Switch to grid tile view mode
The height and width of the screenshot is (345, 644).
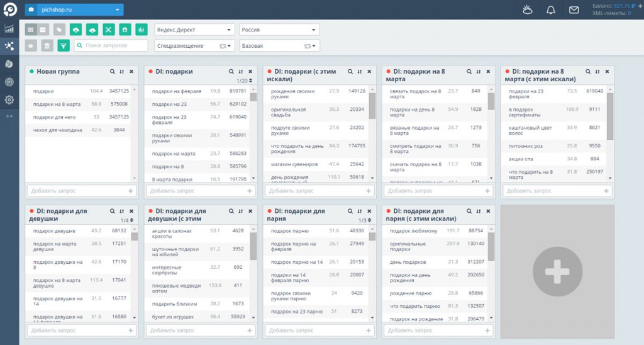point(31,30)
